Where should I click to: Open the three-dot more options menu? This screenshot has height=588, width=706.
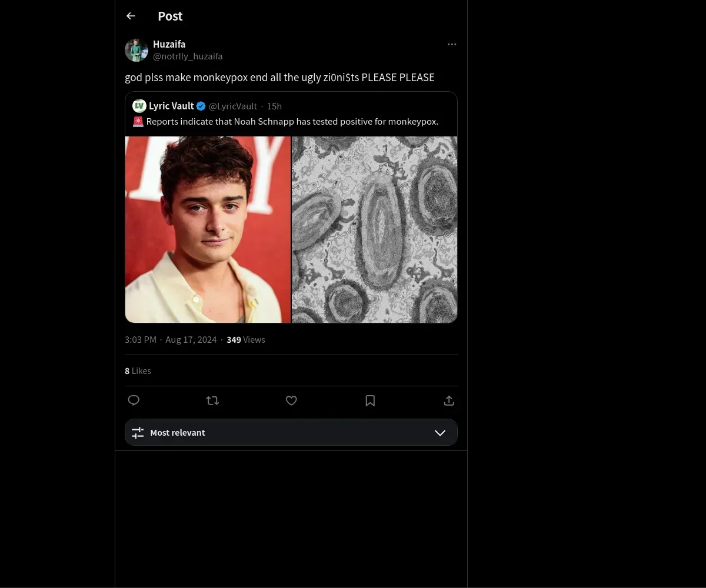click(x=452, y=45)
